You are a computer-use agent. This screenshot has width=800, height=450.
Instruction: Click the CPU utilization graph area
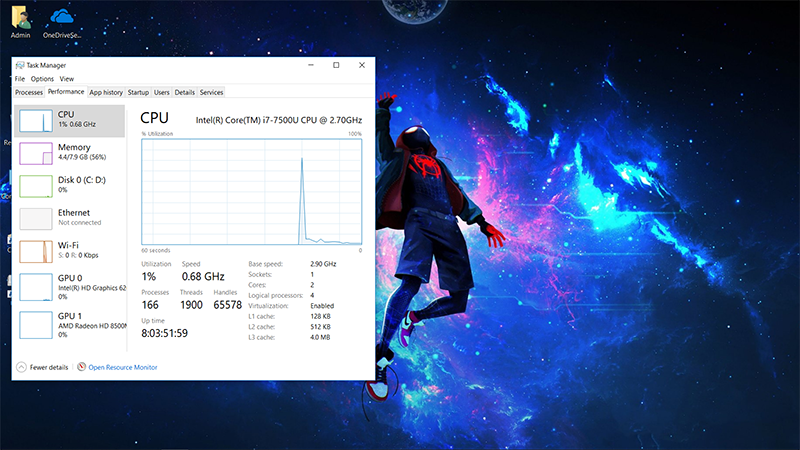[x=251, y=191]
